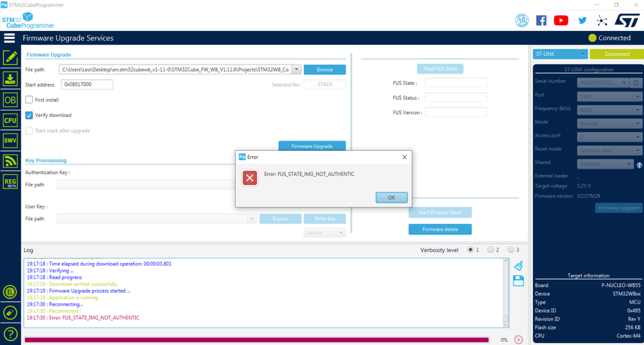Expand the User Key file path dropdown
This screenshot has height=345, width=644.
coord(252,219)
